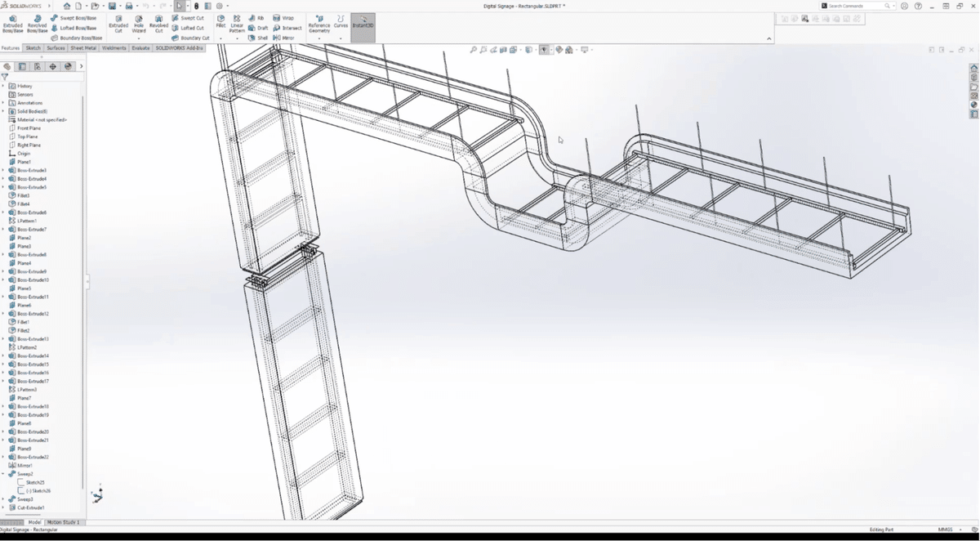
Task: Click the Search Commands input field
Action: 857,6
